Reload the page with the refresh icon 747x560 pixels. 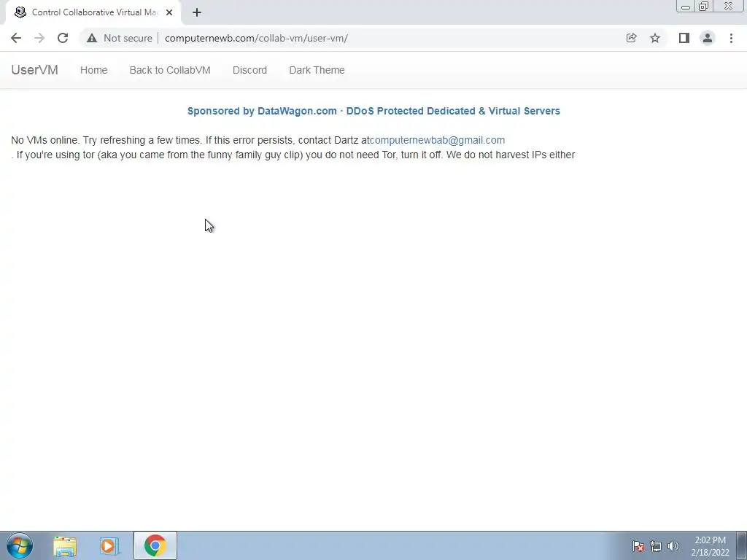tap(63, 38)
